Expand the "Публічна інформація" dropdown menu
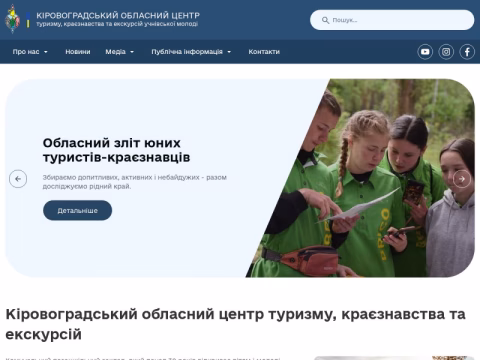 pos(191,52)
